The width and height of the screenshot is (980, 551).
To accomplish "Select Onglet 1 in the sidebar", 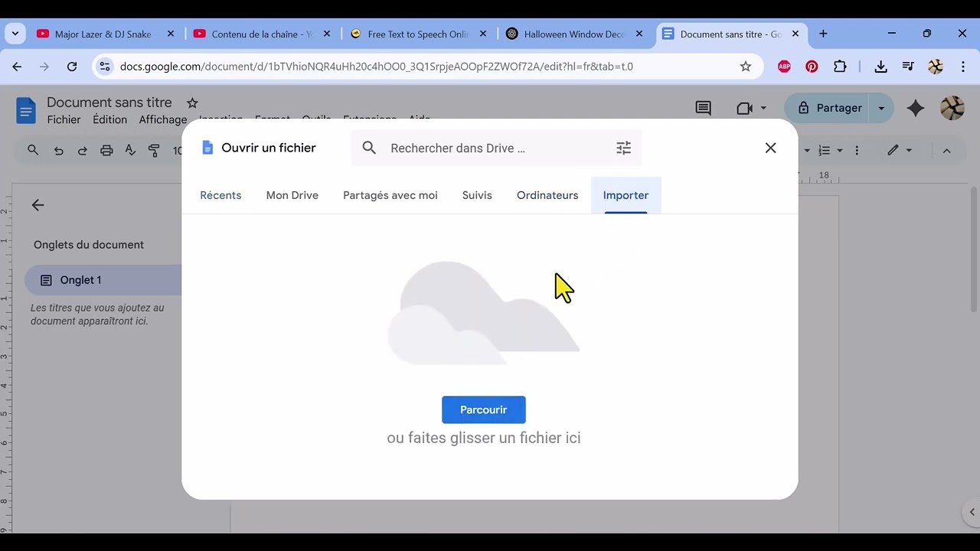I will pyautogui.click(x=103, y=280).
